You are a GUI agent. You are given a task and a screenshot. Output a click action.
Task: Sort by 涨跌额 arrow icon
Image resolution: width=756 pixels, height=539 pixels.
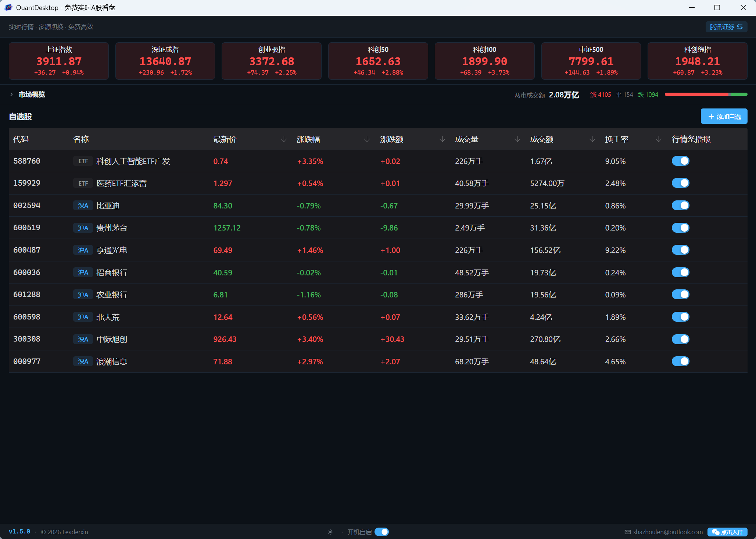(x=442, y=139)
